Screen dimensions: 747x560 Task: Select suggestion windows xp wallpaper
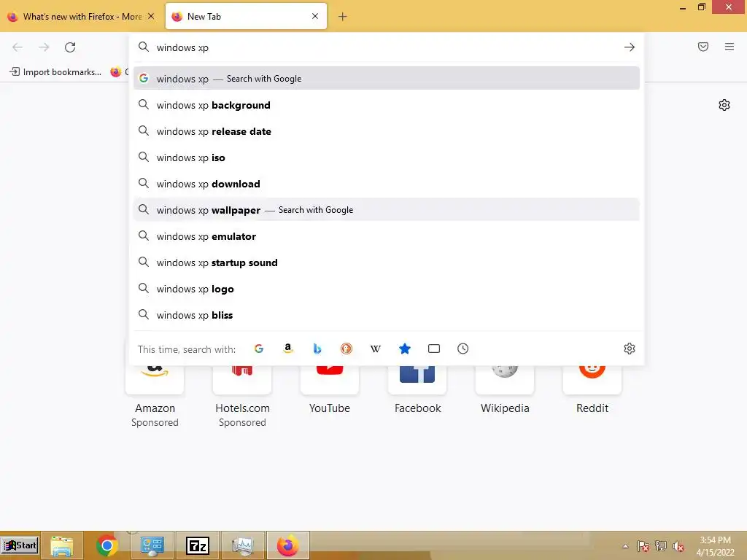tap(387, 209)
